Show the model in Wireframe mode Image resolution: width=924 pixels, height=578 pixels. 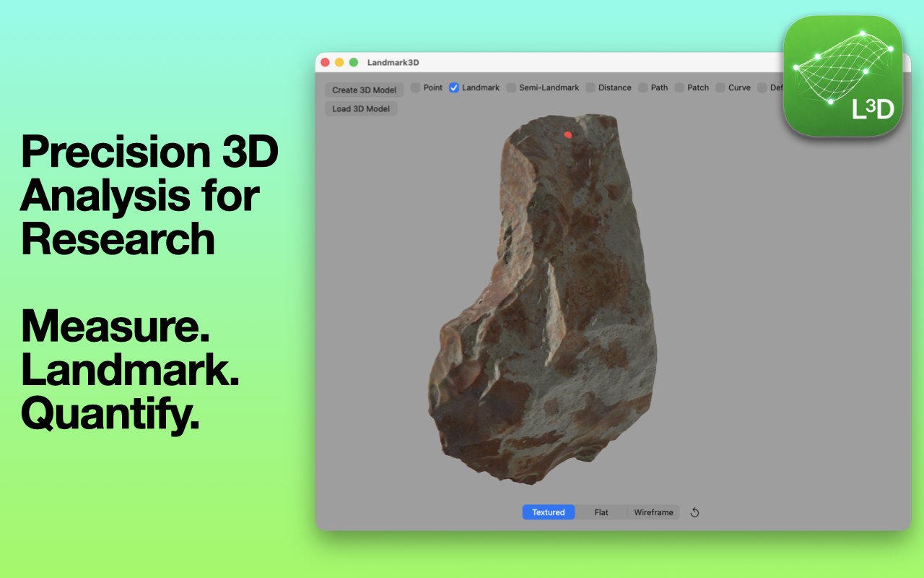tap(653, 512)
